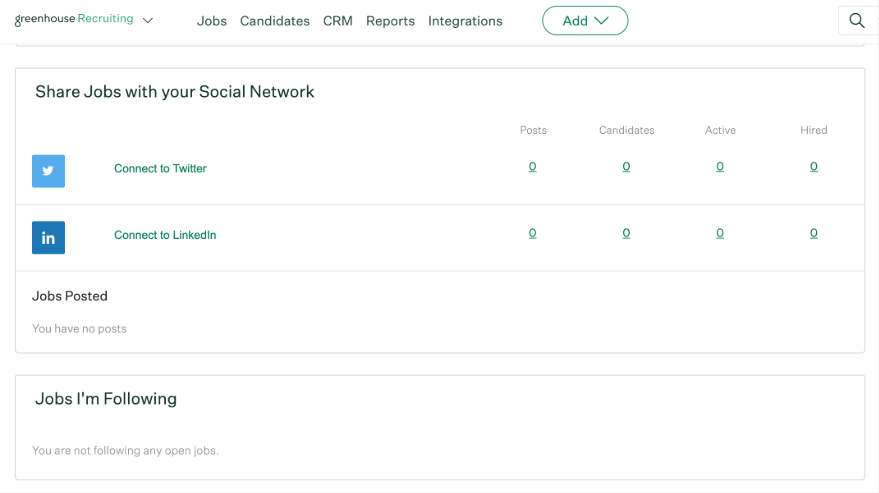The image size is (879, 493).
Task: Select CRM in the navigation bar
Action: point(338,21)
